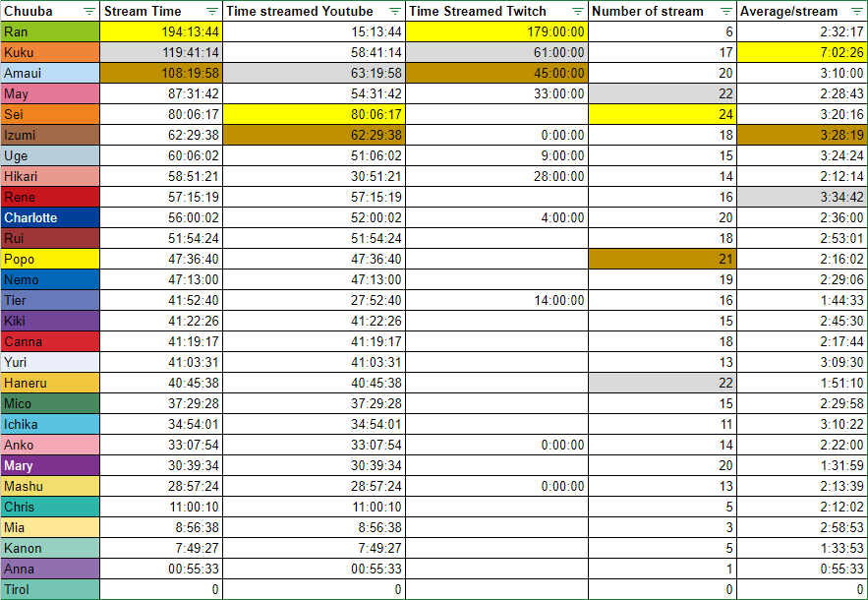Click the 2:58:53 average cell
This screenshot has height=600, width=868.
point(802,527)
